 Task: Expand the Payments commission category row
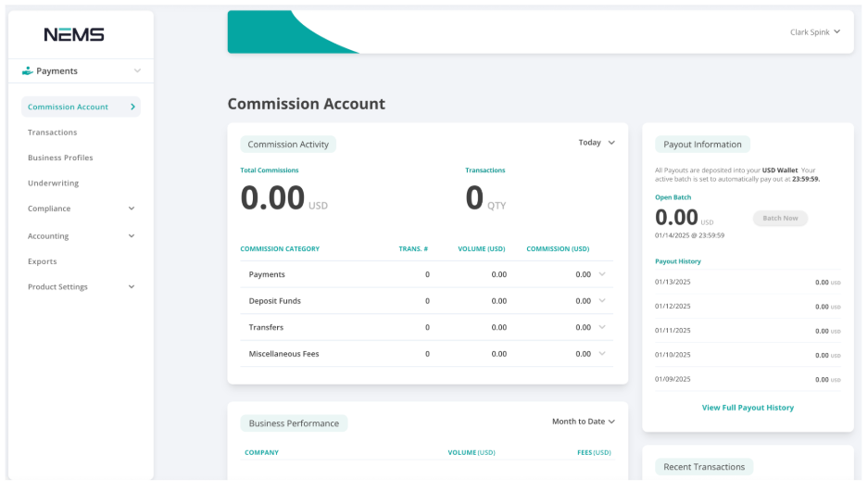[x=602, y=274]
